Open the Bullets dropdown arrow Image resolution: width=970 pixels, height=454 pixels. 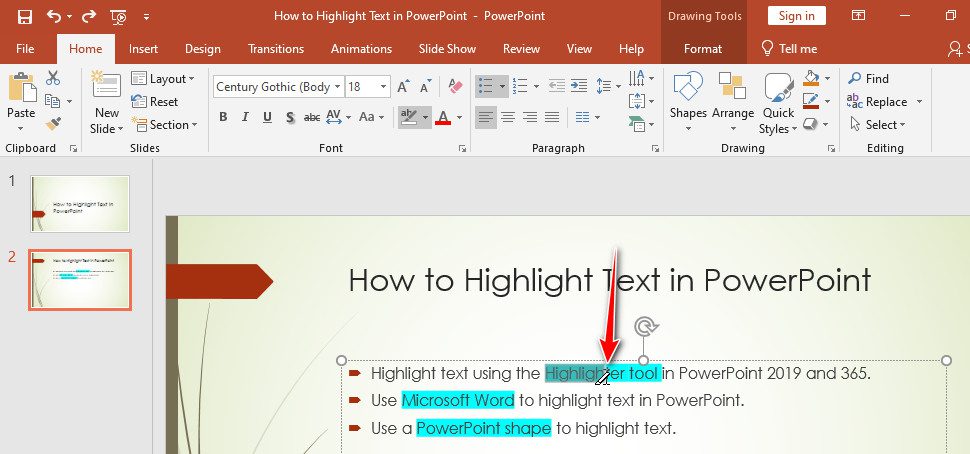[x=502, y=86]
